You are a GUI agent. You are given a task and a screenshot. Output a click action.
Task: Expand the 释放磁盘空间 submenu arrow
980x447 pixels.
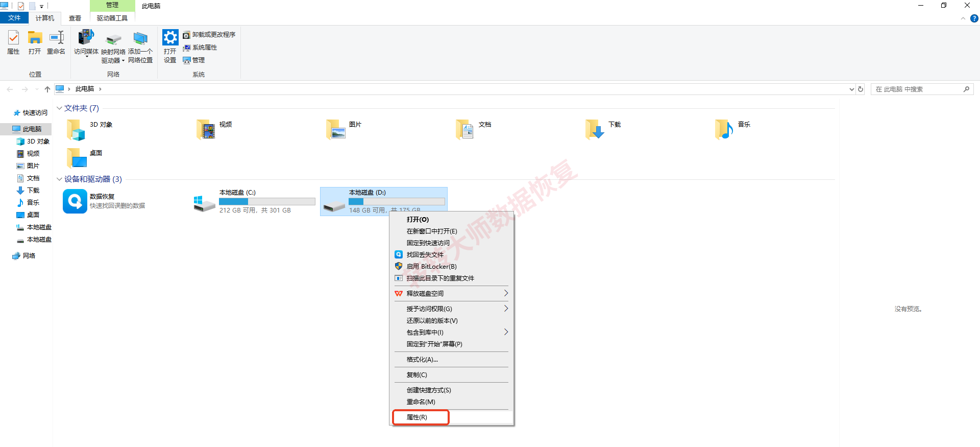[x=506, y=293]
